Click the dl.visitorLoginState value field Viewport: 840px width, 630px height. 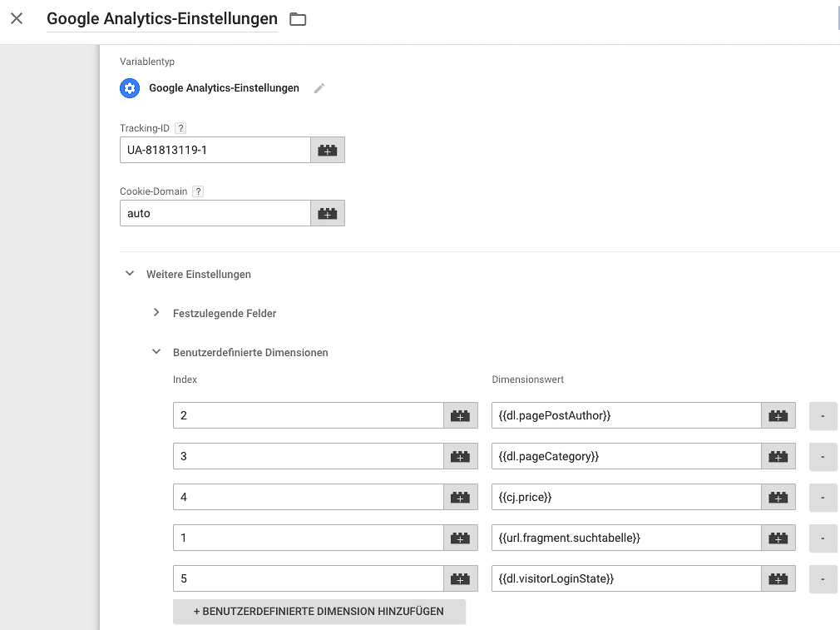[x=626, y=578]
